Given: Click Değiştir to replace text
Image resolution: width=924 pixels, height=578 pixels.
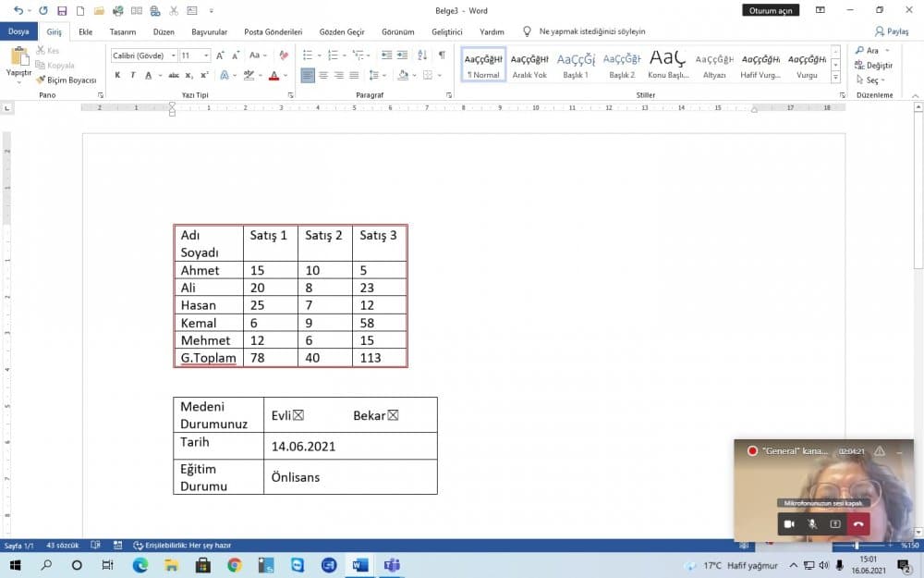Looking at the screenshot, I should click(874, 65).
